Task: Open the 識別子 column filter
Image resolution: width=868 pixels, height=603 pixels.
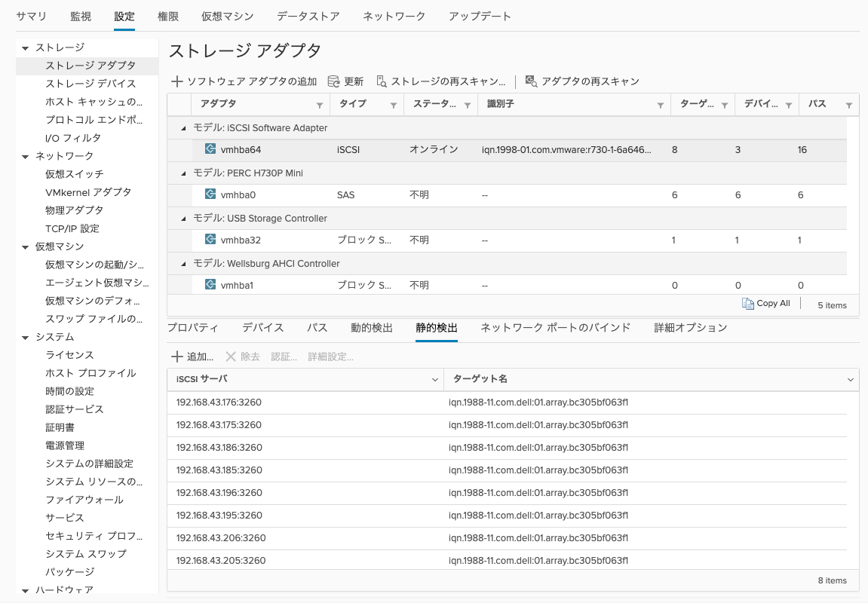Action: (661, 105)
